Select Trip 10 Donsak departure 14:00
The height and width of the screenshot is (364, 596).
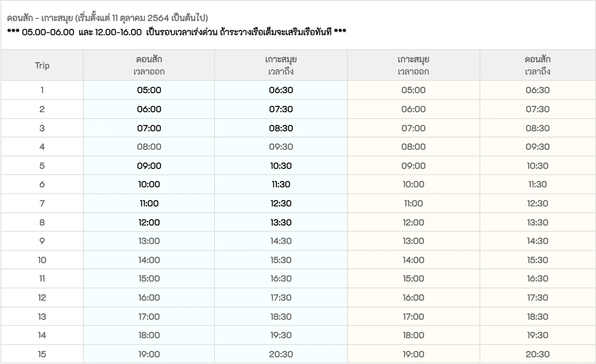(149, 260)
